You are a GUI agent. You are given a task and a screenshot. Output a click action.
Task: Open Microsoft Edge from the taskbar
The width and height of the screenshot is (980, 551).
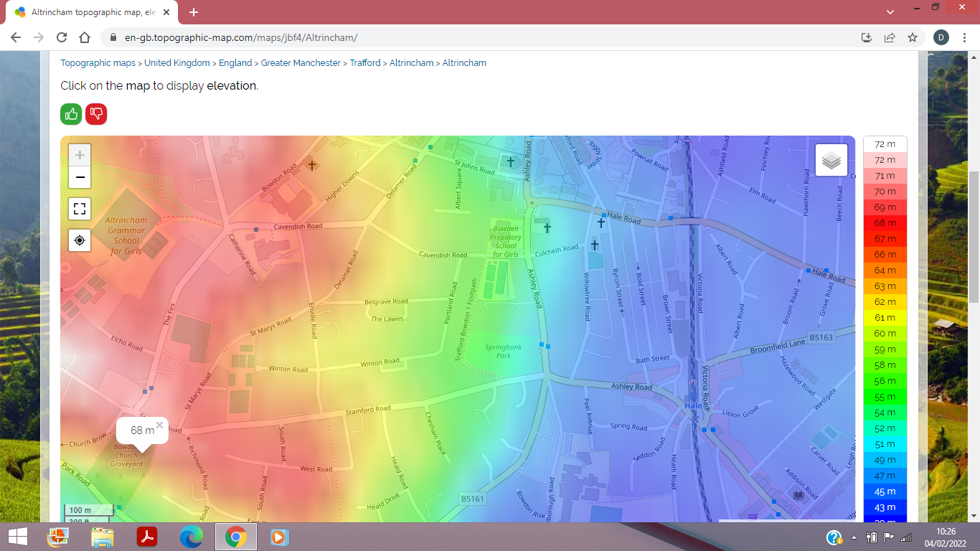(192, 537)
